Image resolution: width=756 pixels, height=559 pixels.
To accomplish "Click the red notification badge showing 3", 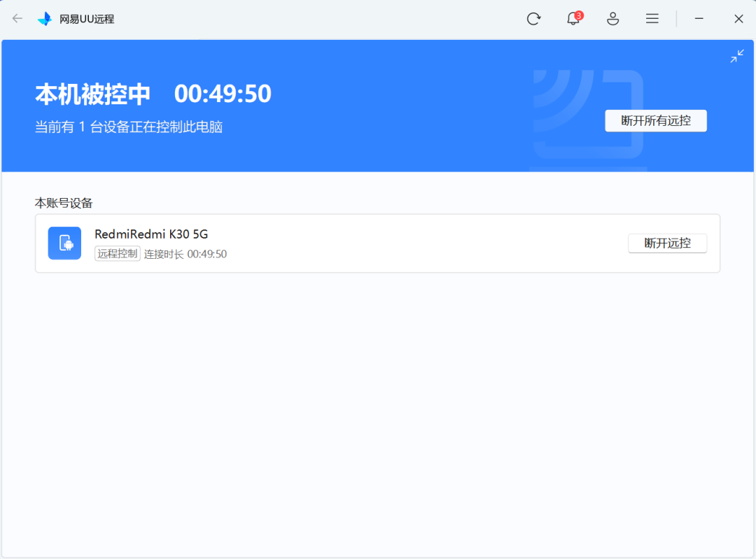I will pos(579,13).
